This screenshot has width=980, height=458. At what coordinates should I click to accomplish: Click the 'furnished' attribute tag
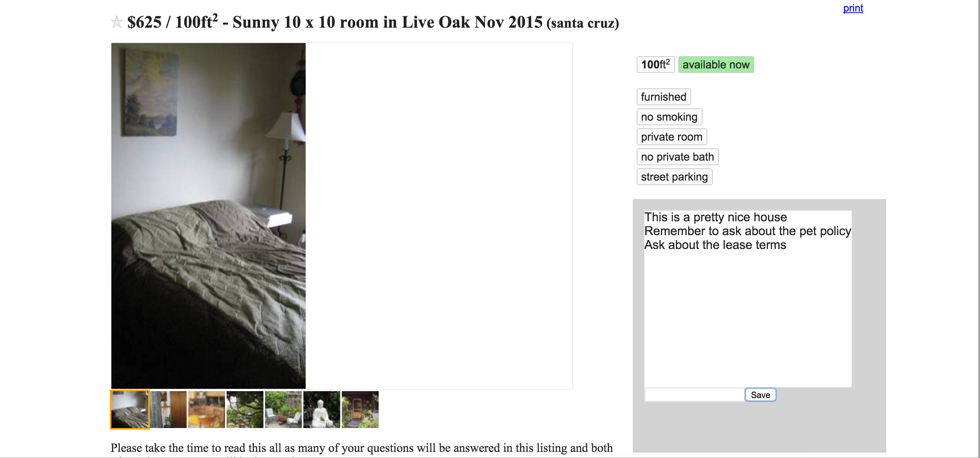[x=664, y=97]
